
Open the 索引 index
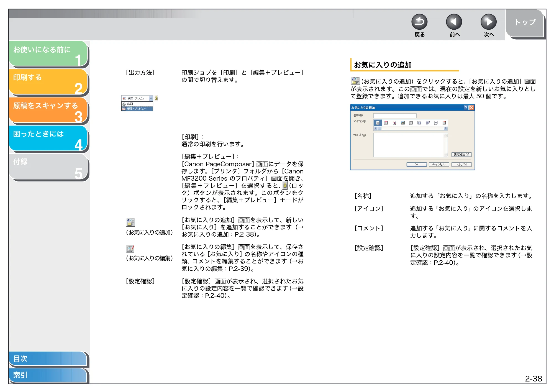(x=48, y=375)
